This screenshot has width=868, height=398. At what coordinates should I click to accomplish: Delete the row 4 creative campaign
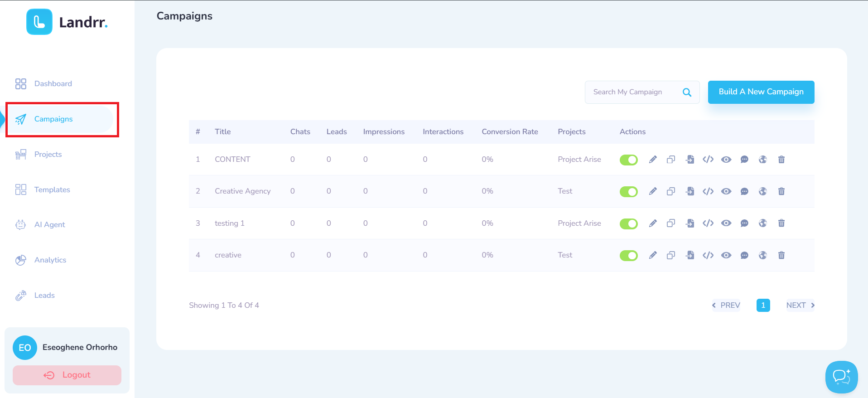point(781,255)
